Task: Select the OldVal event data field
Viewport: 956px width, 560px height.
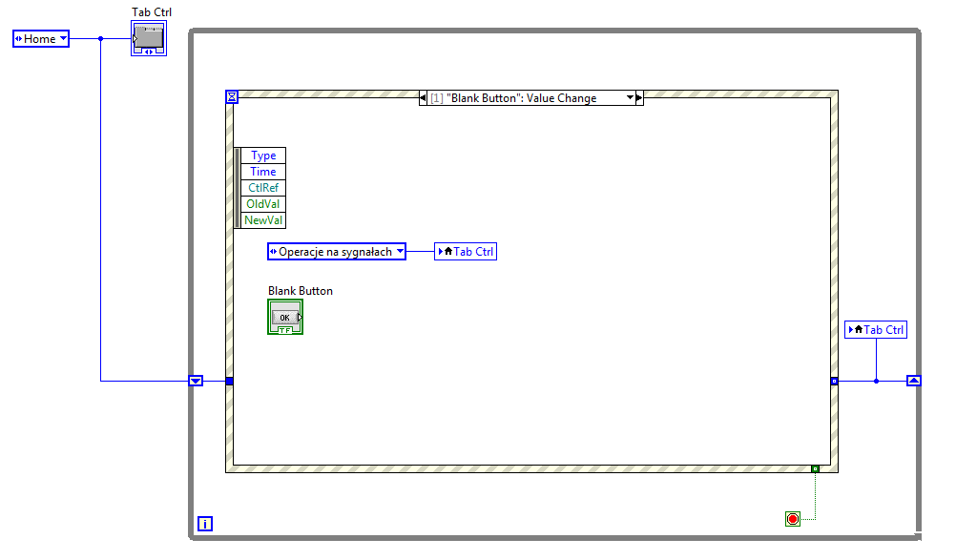Action: click(263, 204)
